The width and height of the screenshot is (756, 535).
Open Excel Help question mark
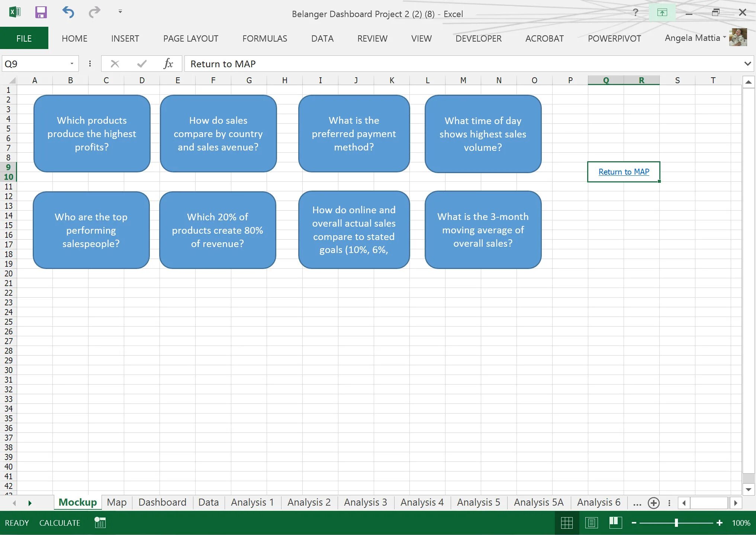point(636,13)
